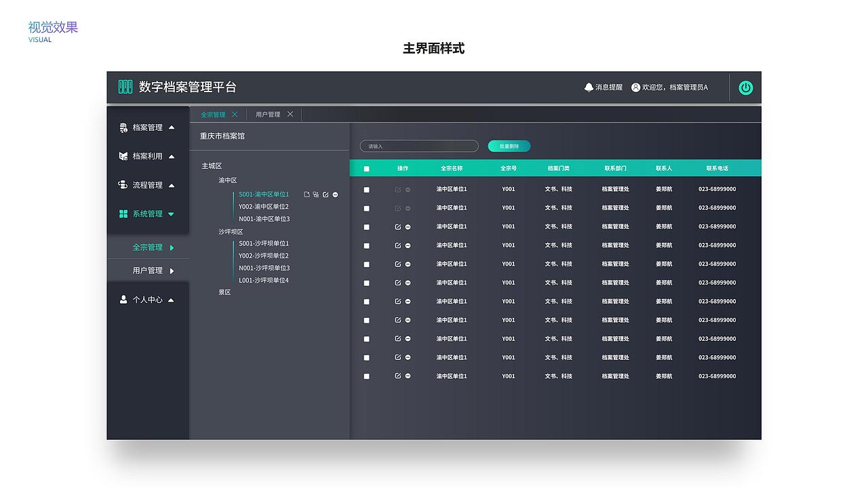
Task: Check the first table row's checkbox
Action: coord(366,189)
